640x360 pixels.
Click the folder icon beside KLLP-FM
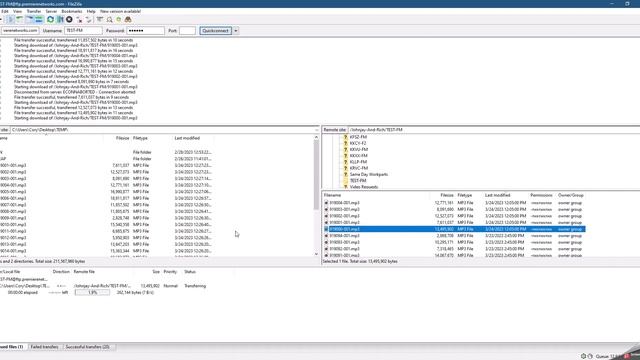tap(345, 162)
